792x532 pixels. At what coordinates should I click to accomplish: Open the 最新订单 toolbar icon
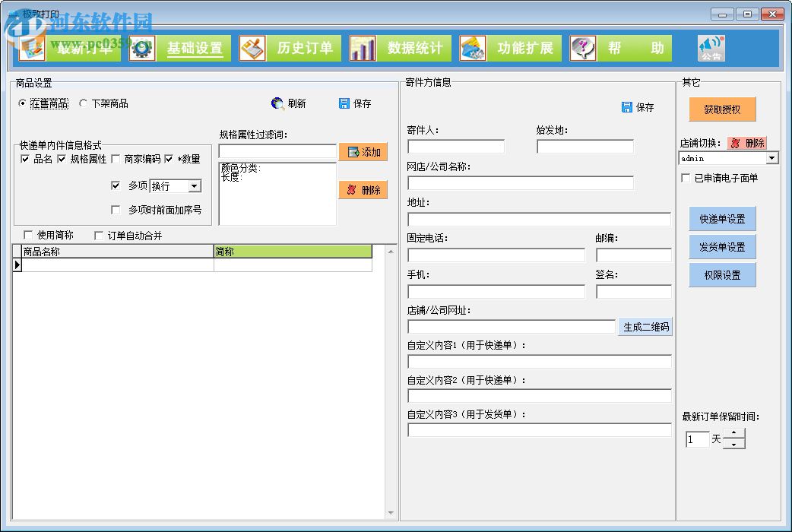[x=32, y=49]
